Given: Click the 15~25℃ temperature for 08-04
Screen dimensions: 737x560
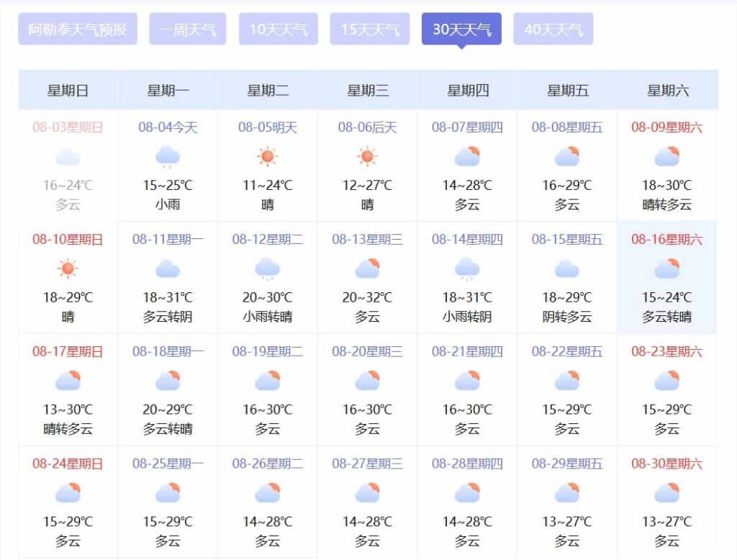Looking at the screenshot, I should (168, 185).
